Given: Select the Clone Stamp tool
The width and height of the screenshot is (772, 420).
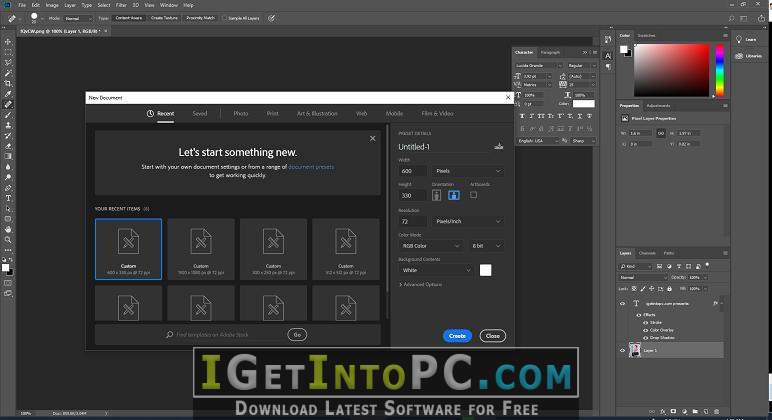Looking at the screenshot, I should point(8,125).
